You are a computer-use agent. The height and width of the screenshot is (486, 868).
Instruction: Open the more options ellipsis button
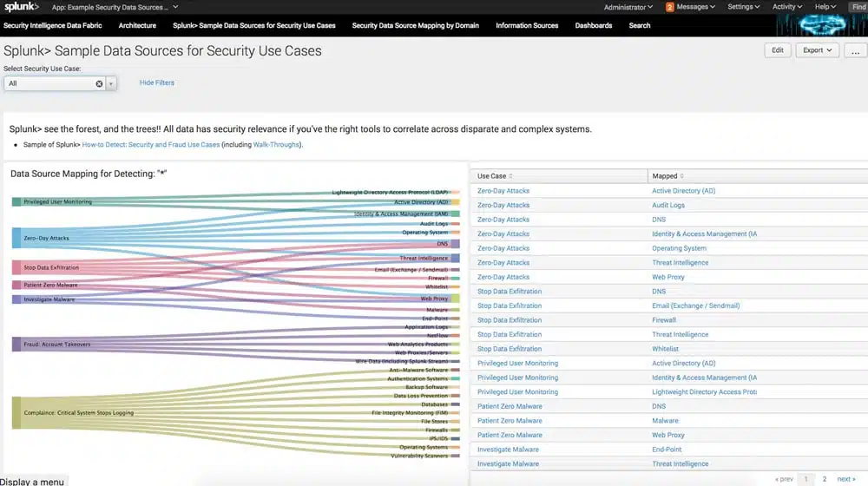click(x=855, y=50)
